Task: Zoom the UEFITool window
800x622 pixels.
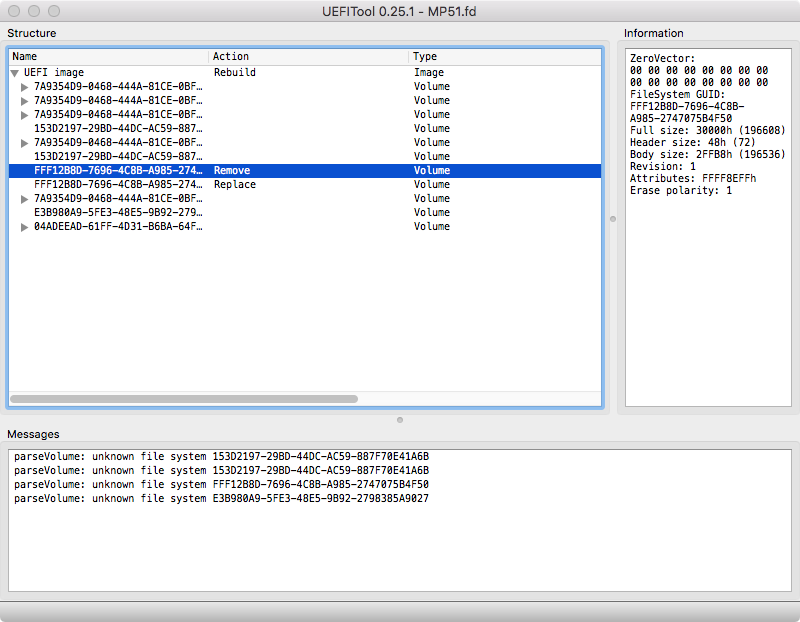Action: coord(54,11)
